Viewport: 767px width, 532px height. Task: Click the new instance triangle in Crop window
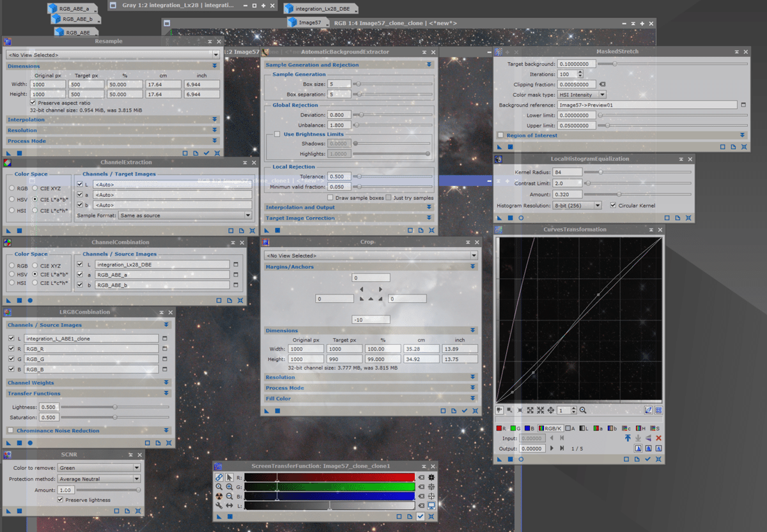pos(267,411)
